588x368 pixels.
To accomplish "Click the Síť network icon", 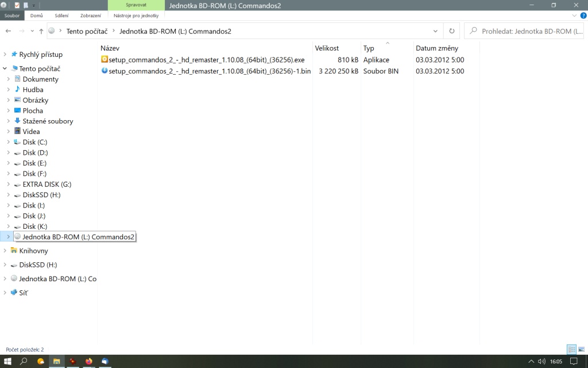I will (14, 293).
